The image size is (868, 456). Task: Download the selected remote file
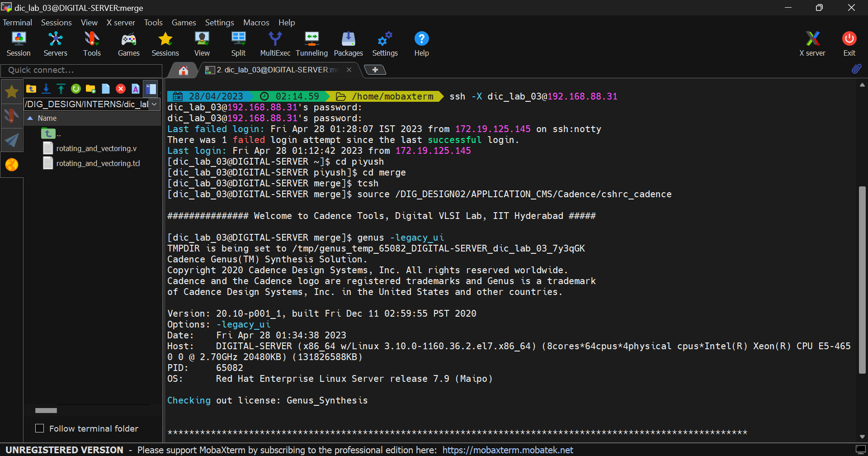[46, 89]
